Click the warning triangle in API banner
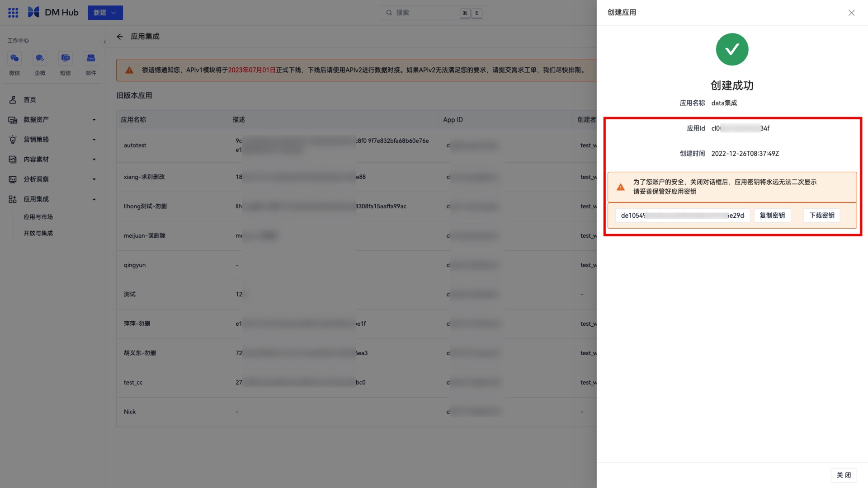 tap(129, 70)
